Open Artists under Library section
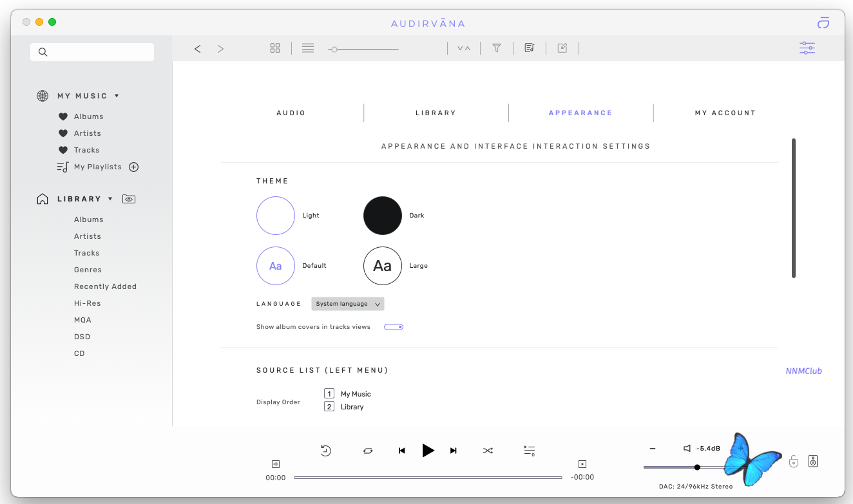 pyautogui.click(x=88, y=236)
